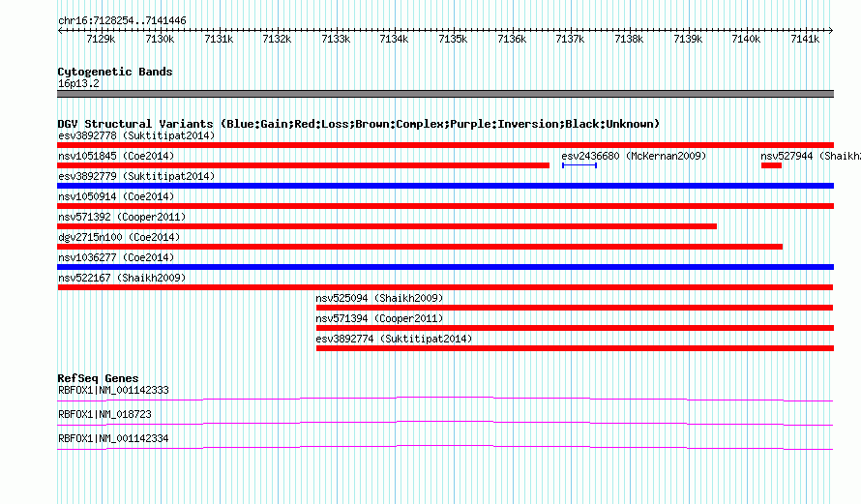
Task: Select the 16p13.2 band label
Action: click(78, 83)
